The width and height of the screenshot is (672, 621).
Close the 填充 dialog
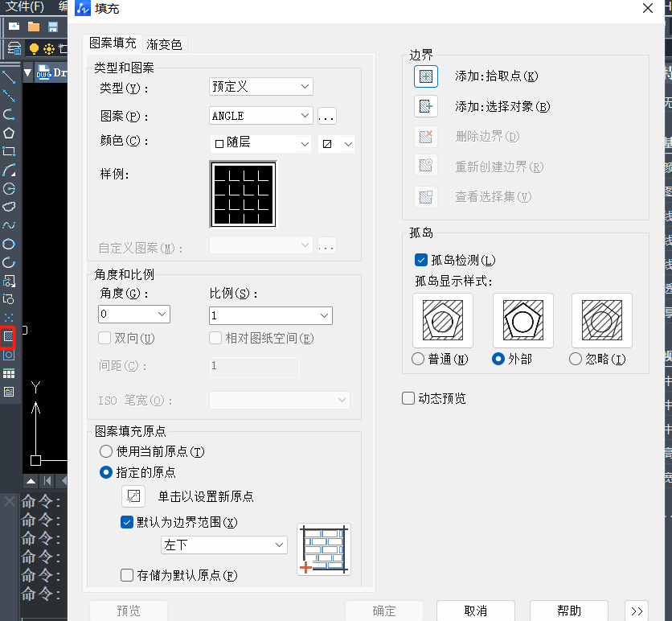[648, 8]
